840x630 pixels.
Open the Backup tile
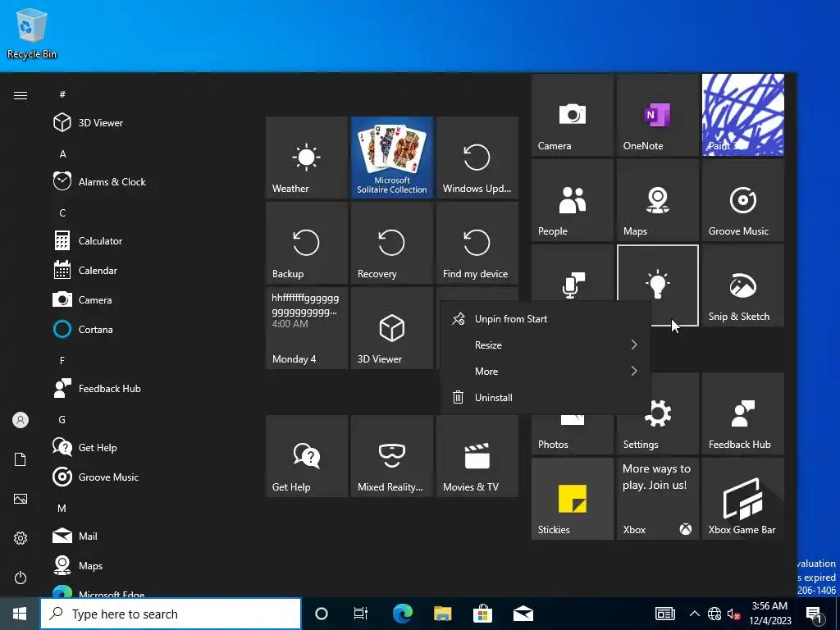tap(307, 243)
